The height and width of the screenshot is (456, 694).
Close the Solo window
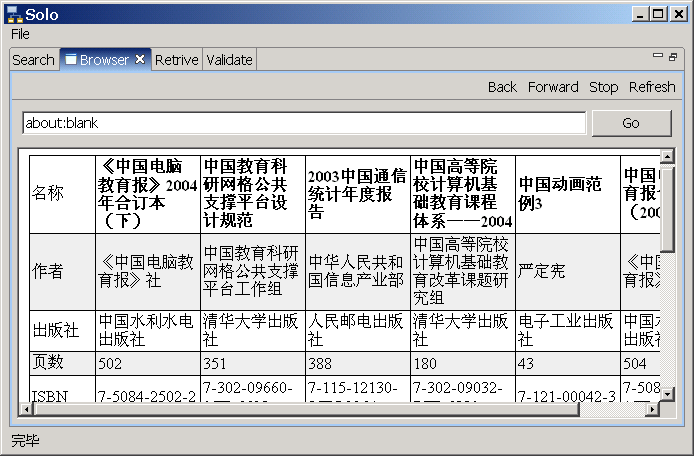pyautogui.click(x=678, y=15)
